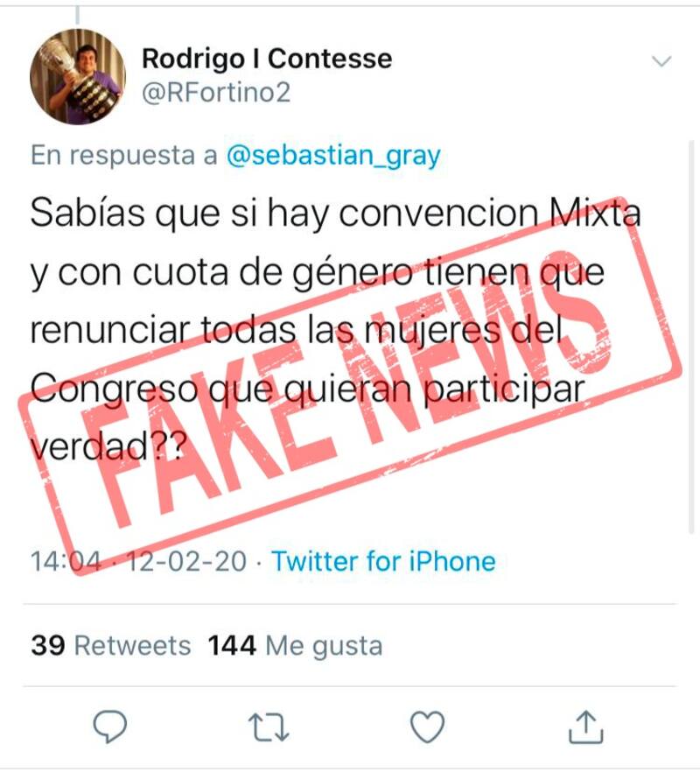Click the Twitter for iPhone link
Screen dimensions: 700x772
tap(383, 561)
